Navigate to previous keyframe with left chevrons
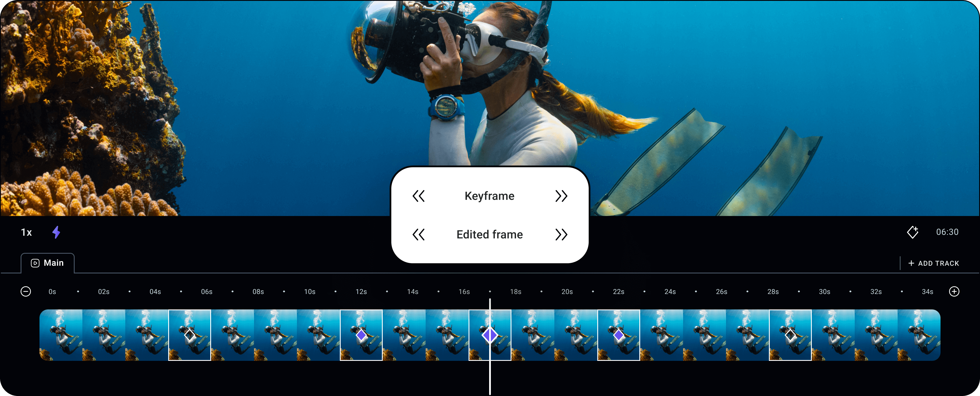 [x=418, y=196]
